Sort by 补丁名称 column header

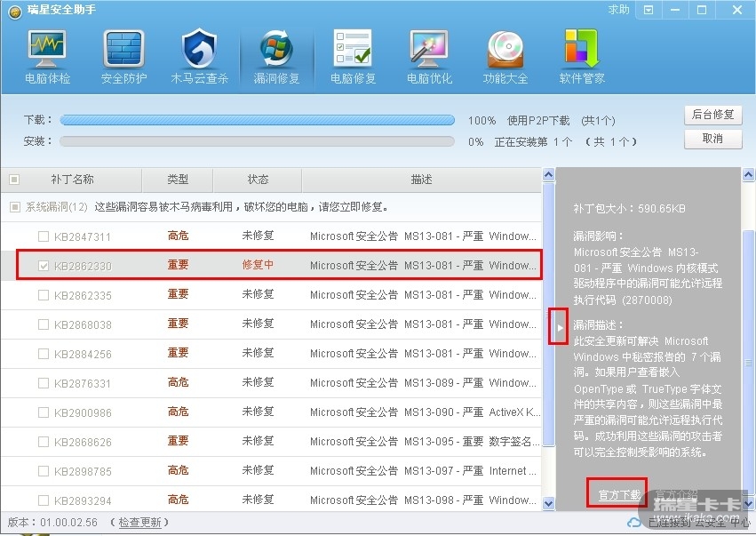coord(72,180)
